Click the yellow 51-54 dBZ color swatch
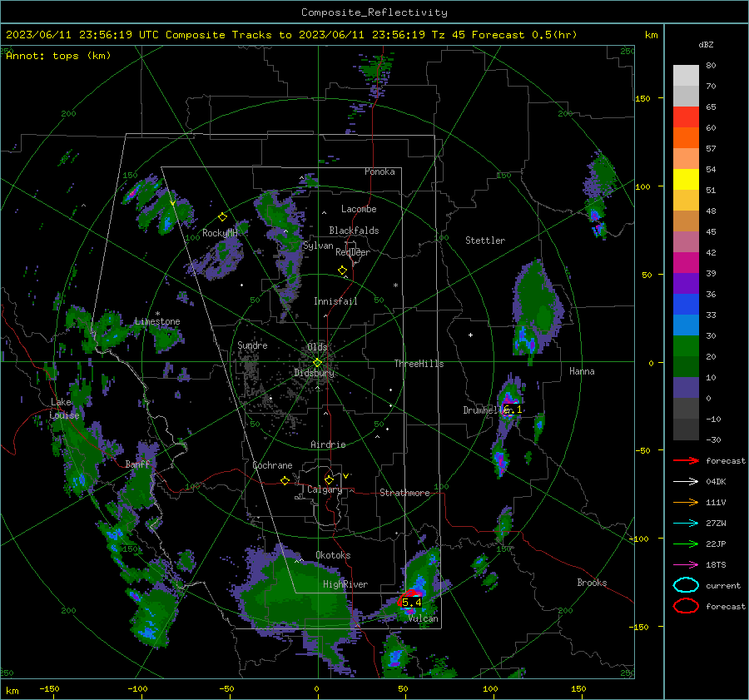This screenshot has width=749, height=700. [x=686, y=180]
